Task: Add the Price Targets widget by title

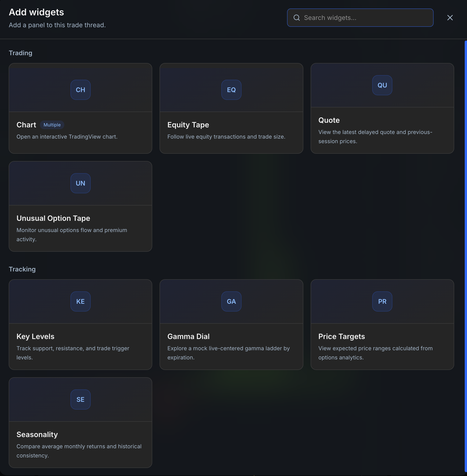Action: [341, 336]
